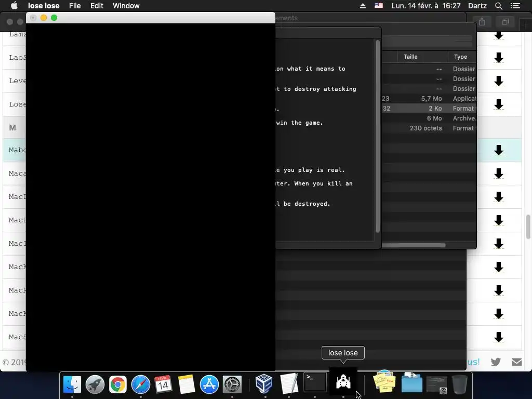Select the Finder row sized 5,7 Mo

point(429,98)
